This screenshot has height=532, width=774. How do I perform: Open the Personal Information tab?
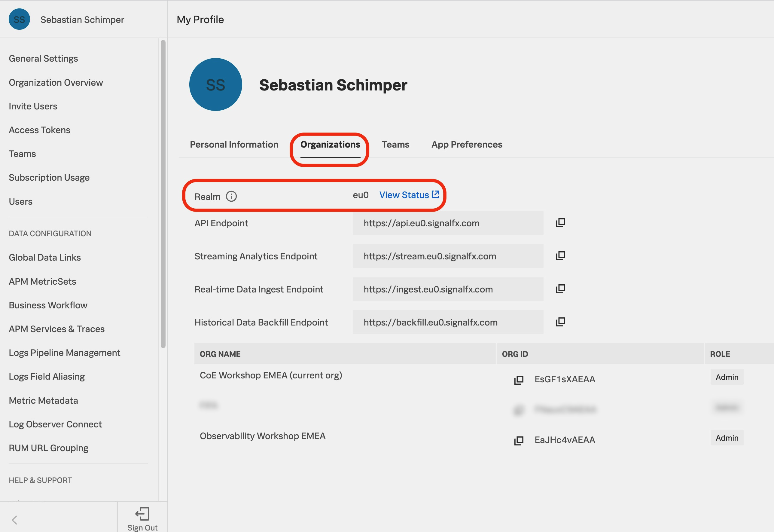point(234,144)
